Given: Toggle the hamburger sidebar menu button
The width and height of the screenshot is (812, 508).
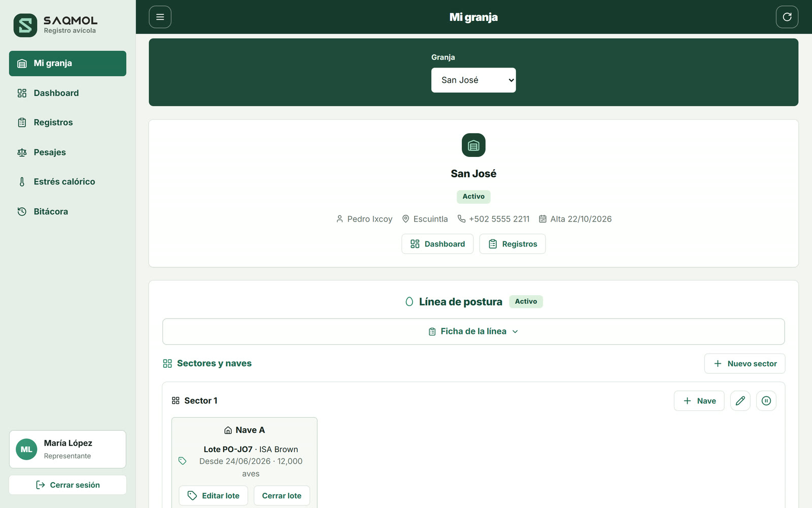Looking at the screenshot, I should [160, 17].
